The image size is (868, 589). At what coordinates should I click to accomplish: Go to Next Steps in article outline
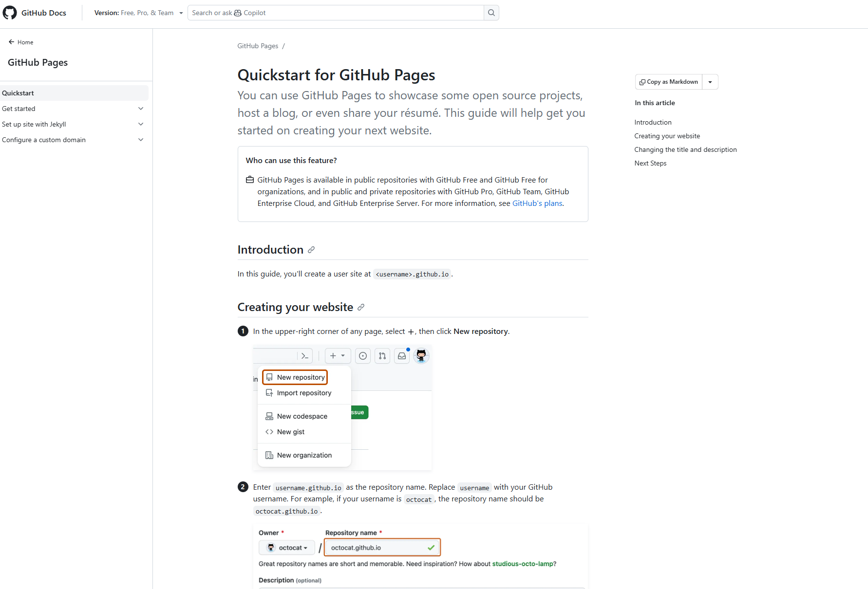[x=650, y=163]
